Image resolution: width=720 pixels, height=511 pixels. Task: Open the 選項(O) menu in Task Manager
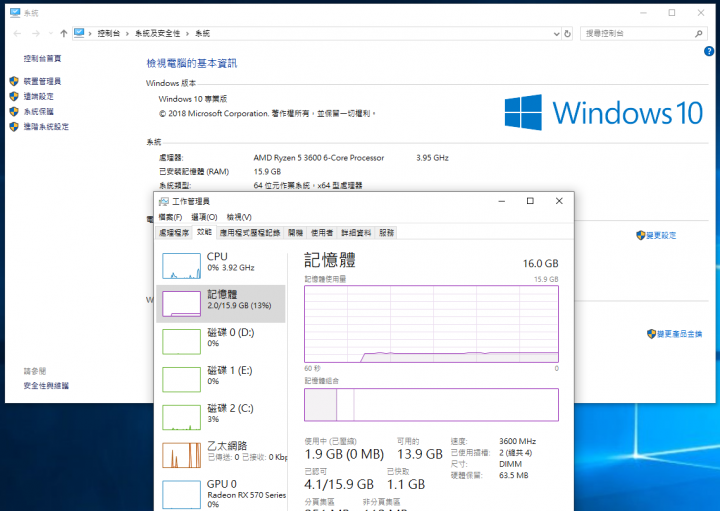204,217
